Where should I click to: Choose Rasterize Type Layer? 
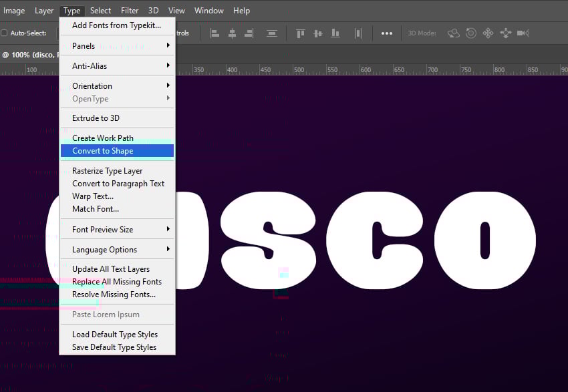(x=117, y=171)
